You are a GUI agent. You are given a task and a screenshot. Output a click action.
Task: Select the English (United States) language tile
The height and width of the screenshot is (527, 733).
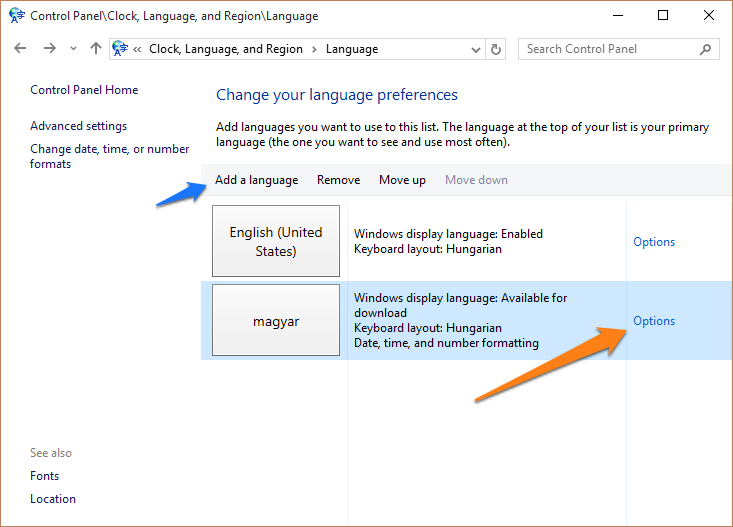coord(276,241)
